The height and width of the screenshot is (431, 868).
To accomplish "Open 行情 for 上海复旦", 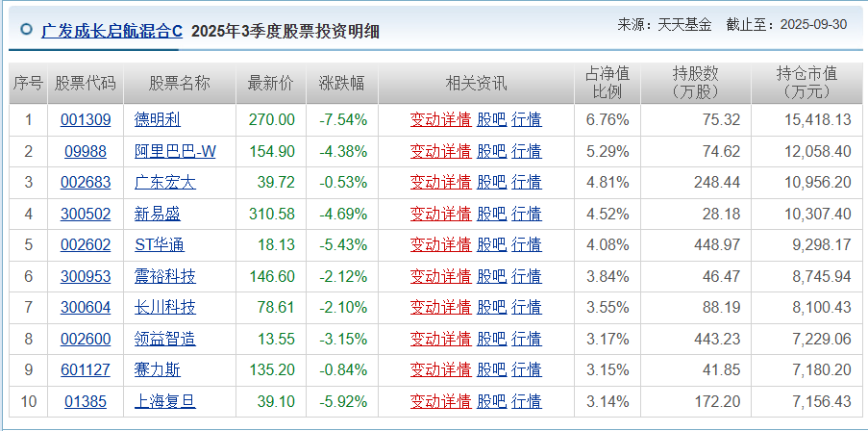I will [x=527, y=401].
